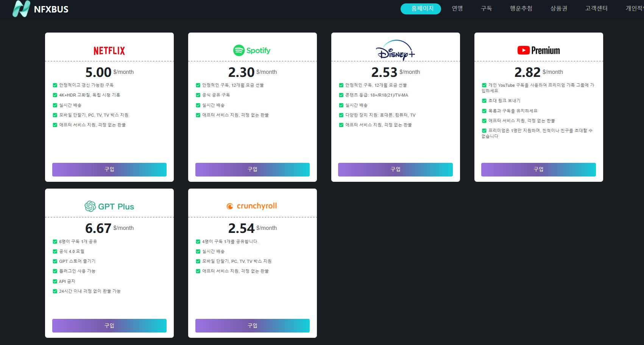Click the Netflix logo
This screenshot has height=345, width=644.
pos(109,51)
